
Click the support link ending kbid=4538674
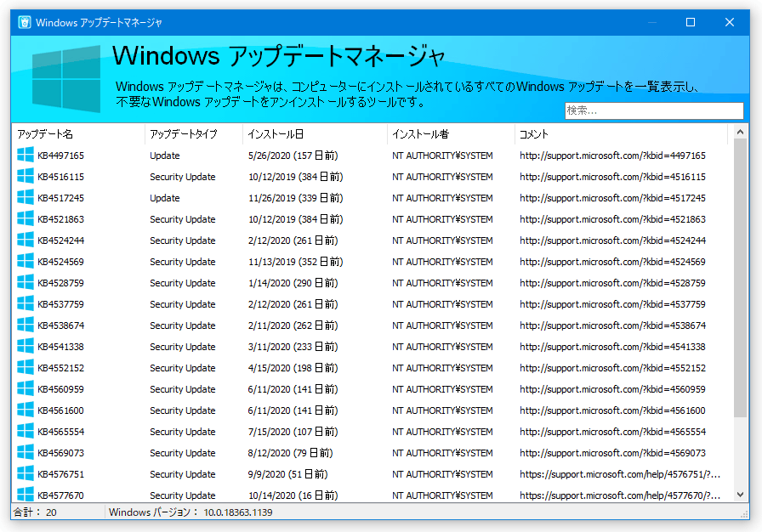612,325
